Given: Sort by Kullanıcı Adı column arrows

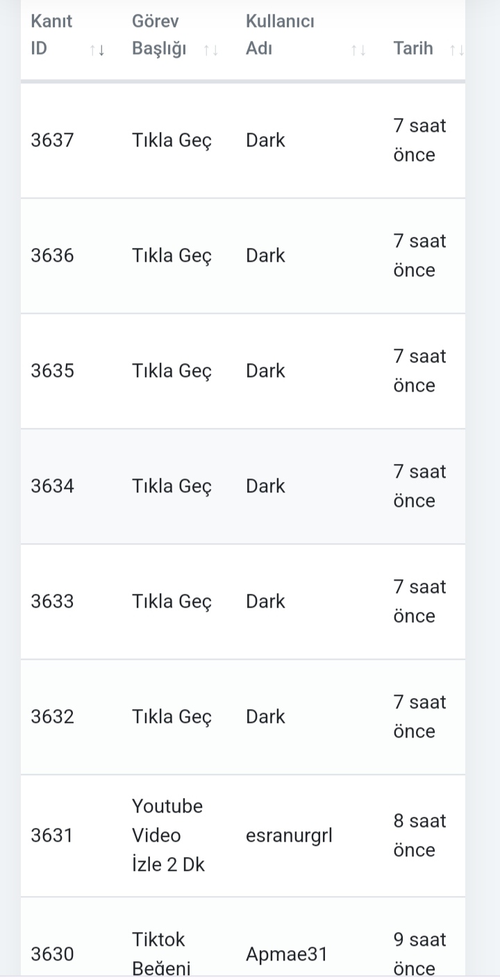Looking at the screenshot, I should click(x=358, y=50).
